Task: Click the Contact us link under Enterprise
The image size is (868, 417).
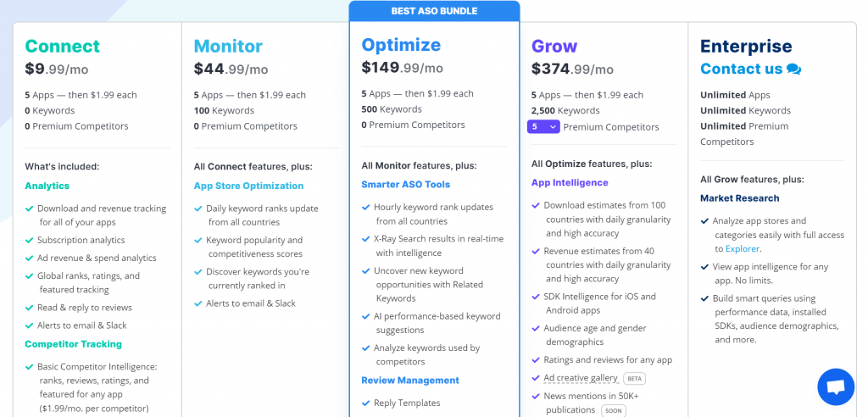Action: (741, 69)
